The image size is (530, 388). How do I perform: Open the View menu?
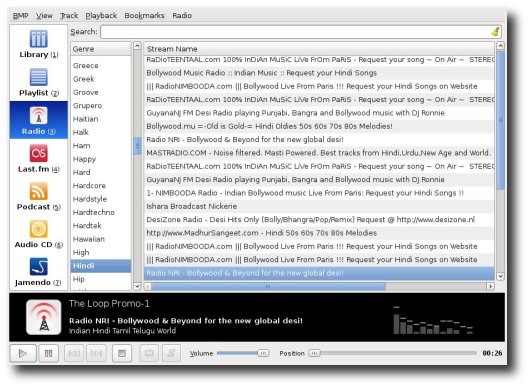(x=44, y=16)
